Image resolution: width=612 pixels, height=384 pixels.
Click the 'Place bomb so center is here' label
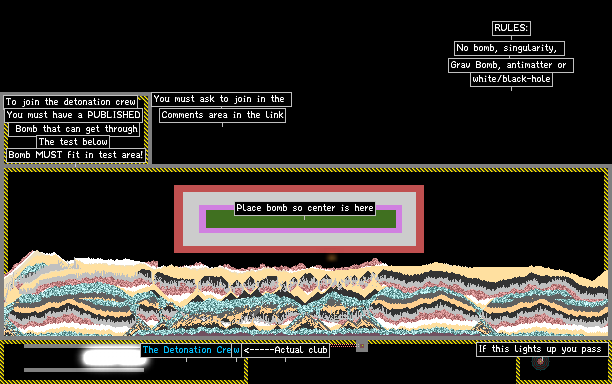[305, 208]
